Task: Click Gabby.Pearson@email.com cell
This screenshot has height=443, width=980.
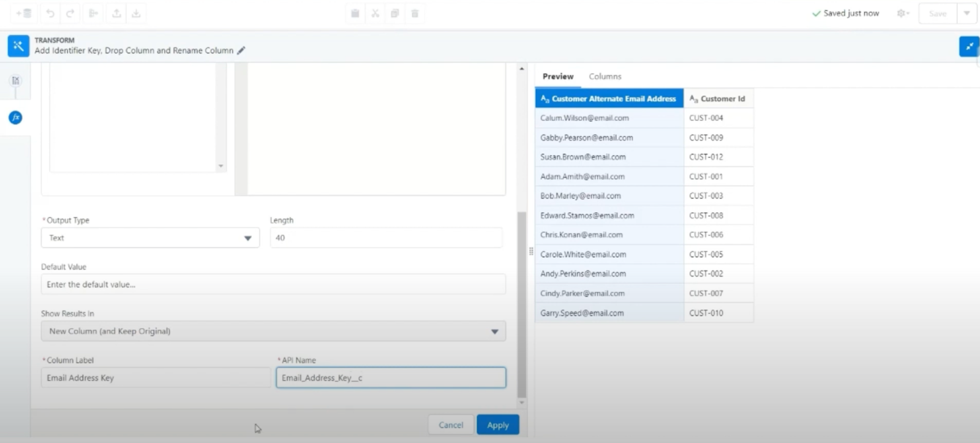Action: (609, 137)
